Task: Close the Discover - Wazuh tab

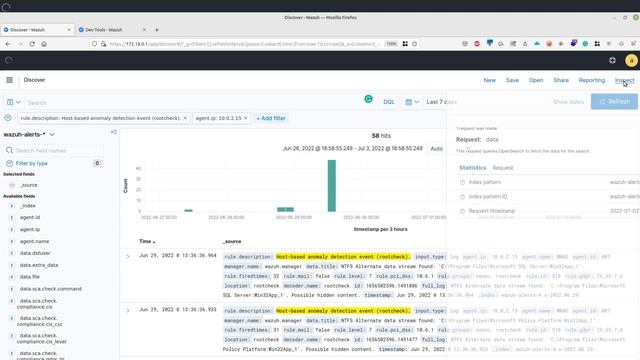Action: point(69,30)
